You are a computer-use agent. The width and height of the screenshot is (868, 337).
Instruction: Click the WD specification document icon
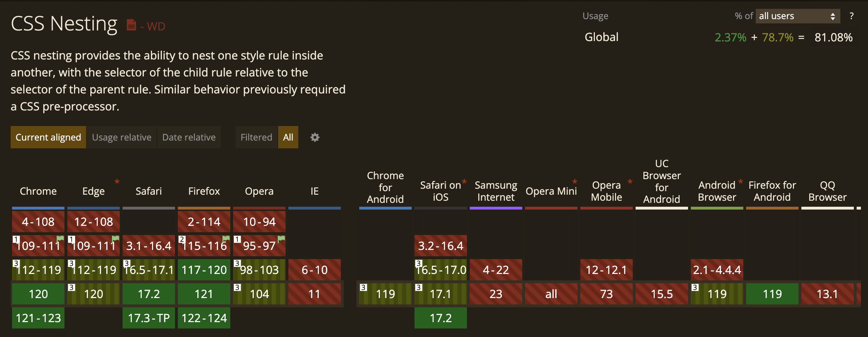click(x=131, y=25)
